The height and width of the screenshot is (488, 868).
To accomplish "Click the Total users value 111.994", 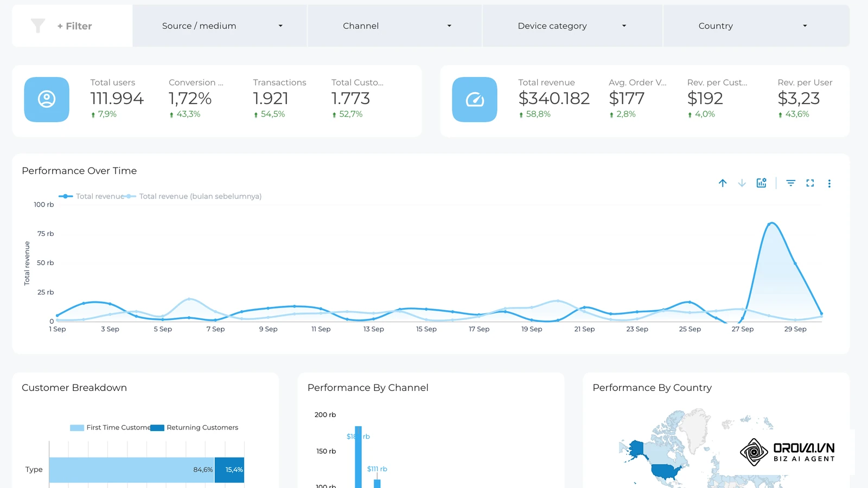I will (117, 98).
